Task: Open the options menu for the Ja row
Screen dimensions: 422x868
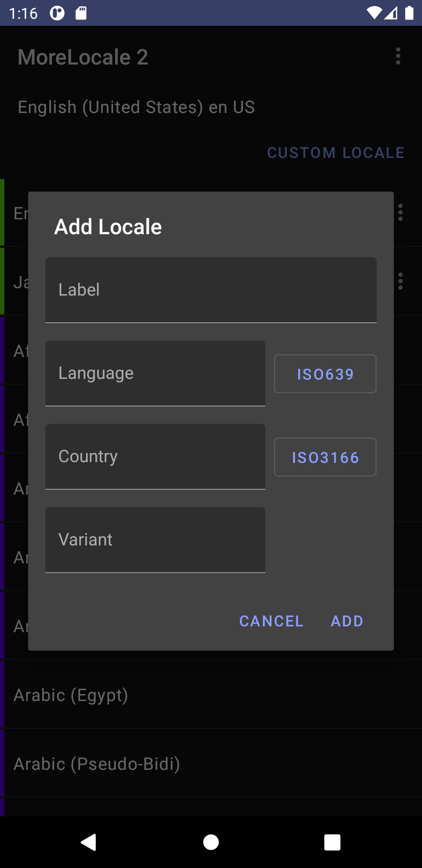Action: [401, 281]
